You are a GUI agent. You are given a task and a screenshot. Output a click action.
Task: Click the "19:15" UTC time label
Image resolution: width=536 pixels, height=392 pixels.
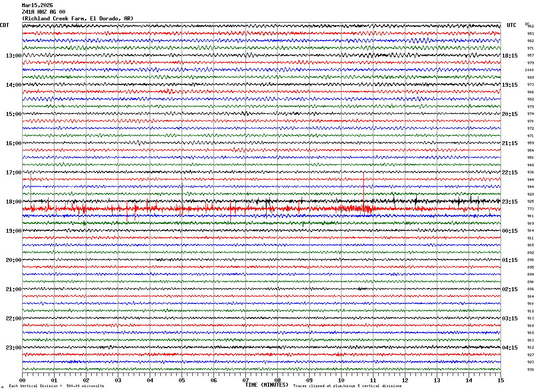coord(510,85)
